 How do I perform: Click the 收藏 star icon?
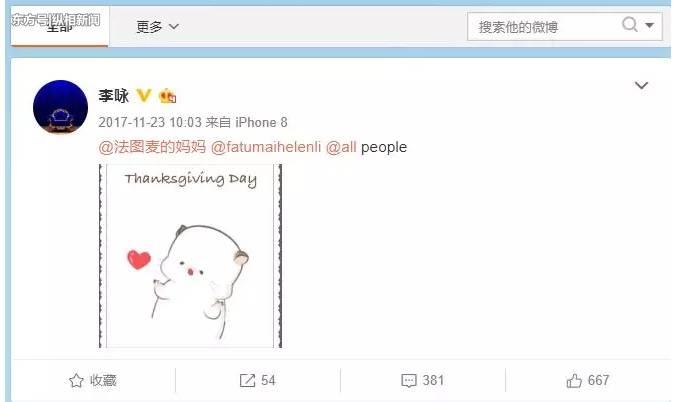click(76, 380)
